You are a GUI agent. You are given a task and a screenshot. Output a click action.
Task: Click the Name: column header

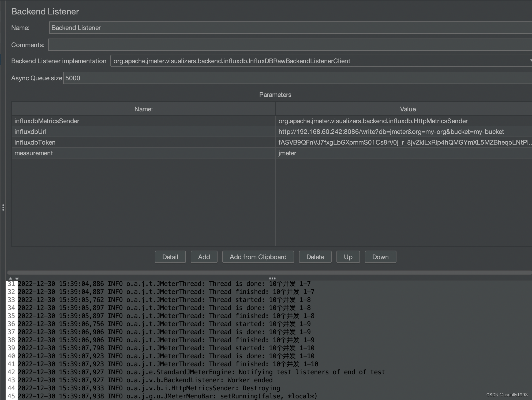click(144, 109)
